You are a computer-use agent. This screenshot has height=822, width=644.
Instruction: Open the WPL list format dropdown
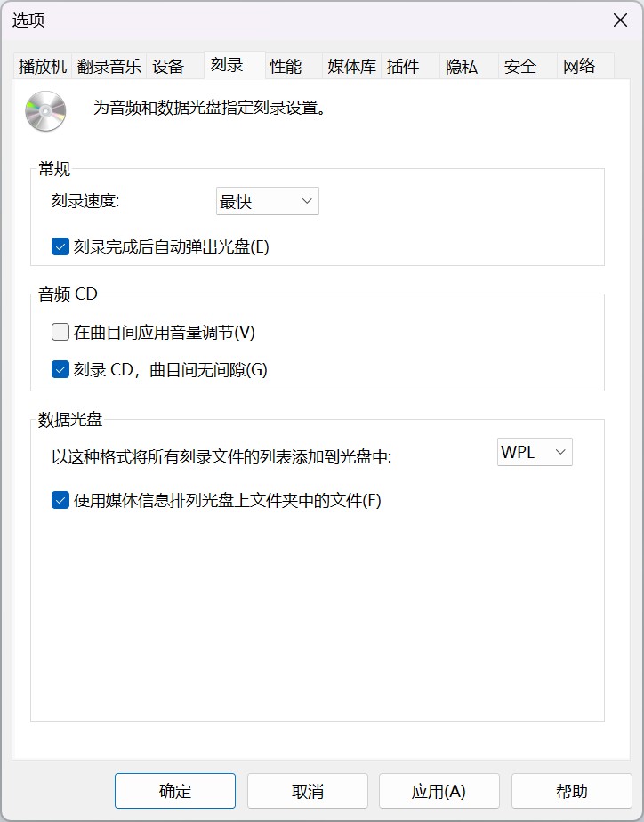click(535, 452)
